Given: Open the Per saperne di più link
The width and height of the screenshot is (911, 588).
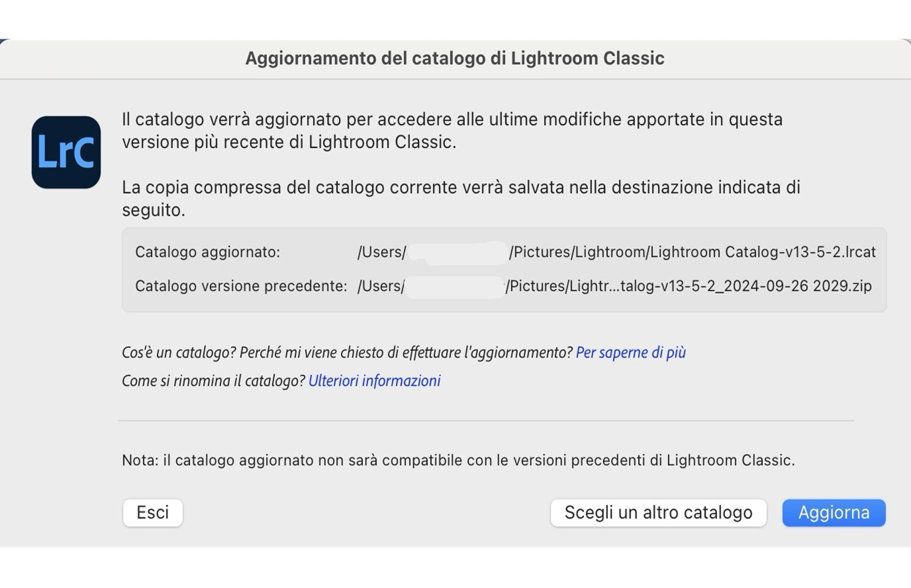Looking at the screenshot, I should click(630, 352).
